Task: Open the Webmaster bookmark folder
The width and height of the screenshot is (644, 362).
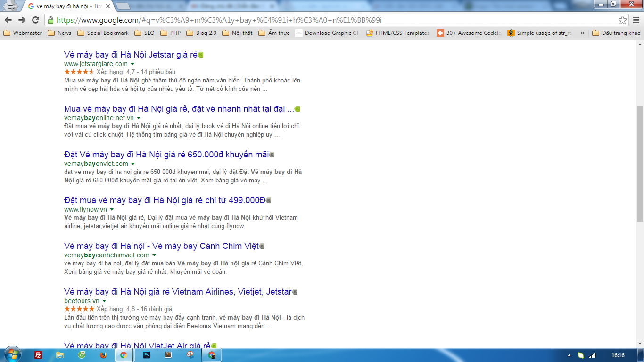Action: coord(23,33)
